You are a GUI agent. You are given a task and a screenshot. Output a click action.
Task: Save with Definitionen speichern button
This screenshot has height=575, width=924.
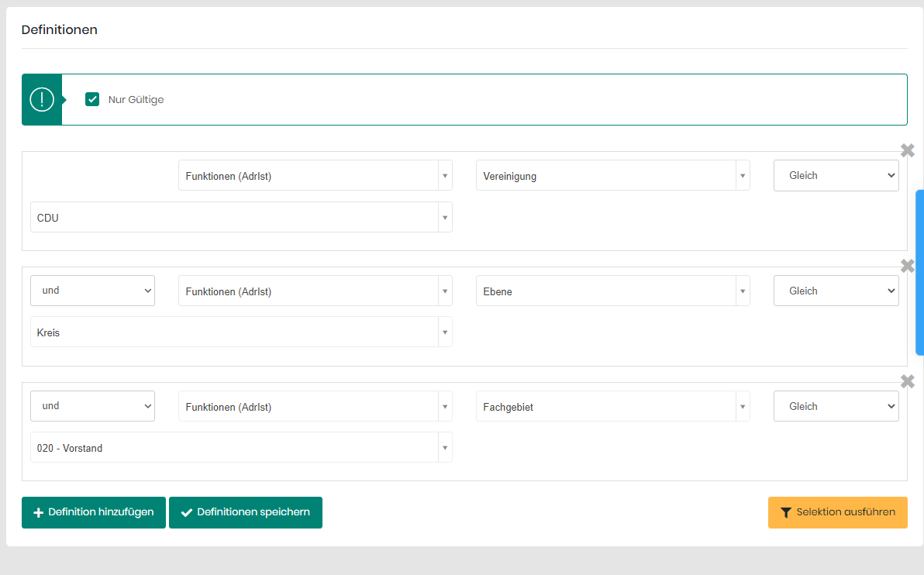tap(246, 512)
